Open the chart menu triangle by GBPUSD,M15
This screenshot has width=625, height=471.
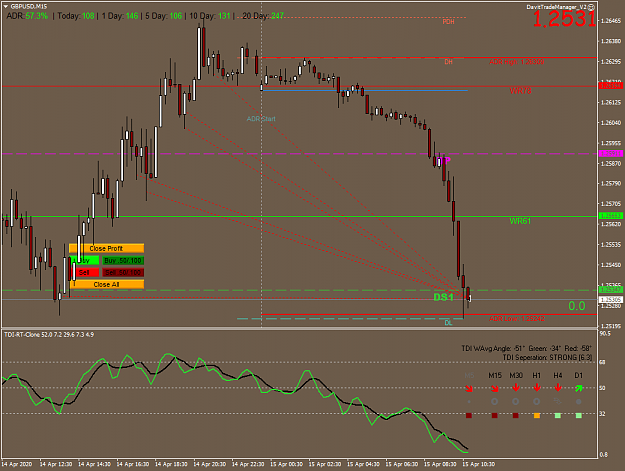click(5, 6)
